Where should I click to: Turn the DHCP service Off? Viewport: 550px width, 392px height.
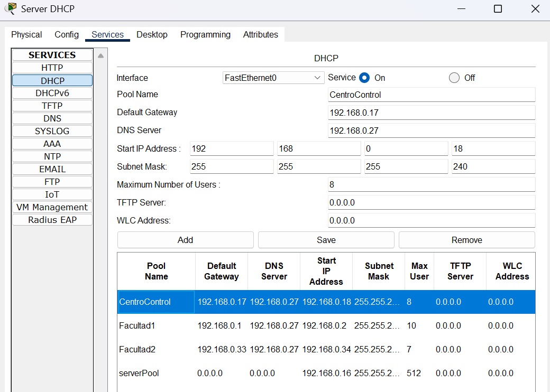pyautogui.click(x=454, y=78)
